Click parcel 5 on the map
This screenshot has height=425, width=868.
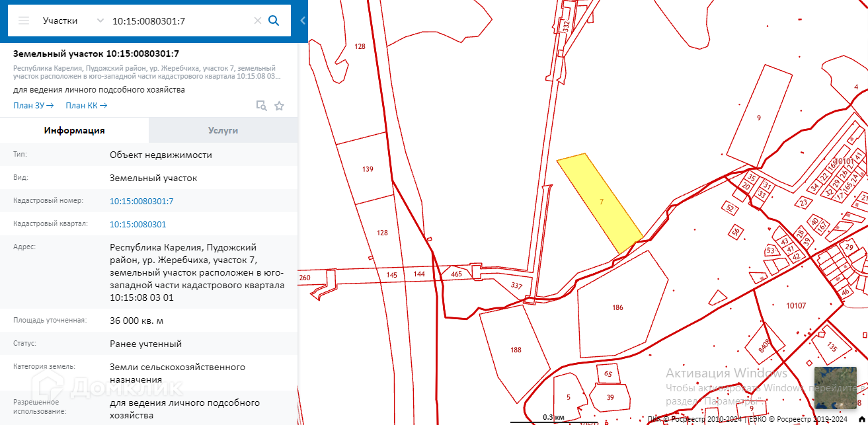(568, 397)
